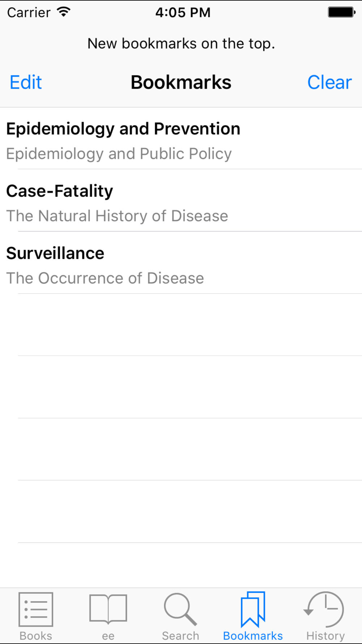Open the History clock icon
The width and height of the screenshot is (362, 644).
(x=324, y=609)
